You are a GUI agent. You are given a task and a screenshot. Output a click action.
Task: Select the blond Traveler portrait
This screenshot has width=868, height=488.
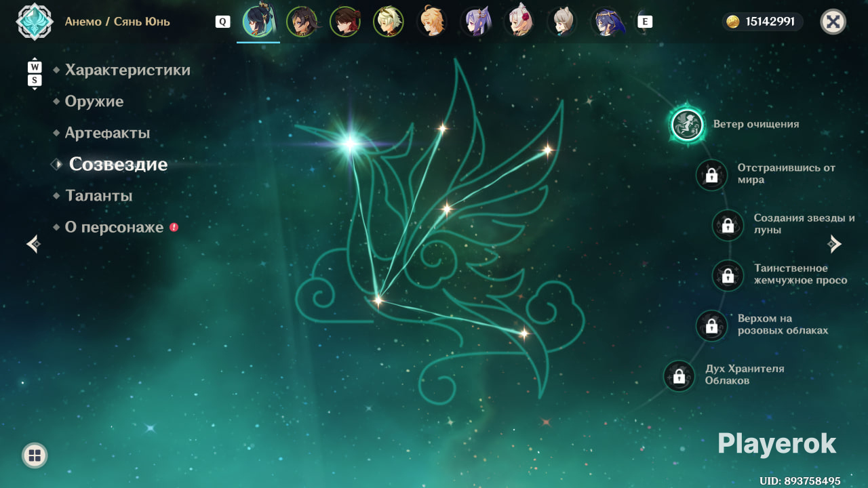pos(432,22)
